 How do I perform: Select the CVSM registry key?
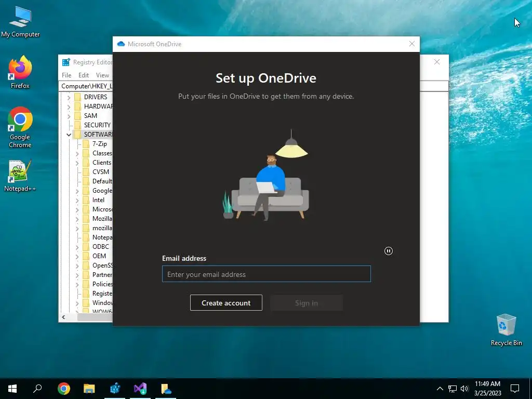pyautogui.click(x=101, y=171)
